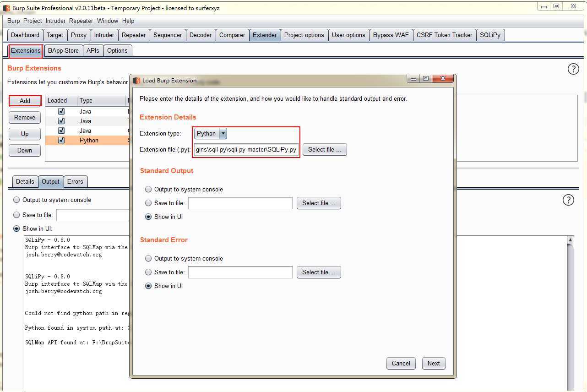The height and width of the screenshot is (392, 587).
Task: Open the Burp menu
Action: tap(14, 21)
